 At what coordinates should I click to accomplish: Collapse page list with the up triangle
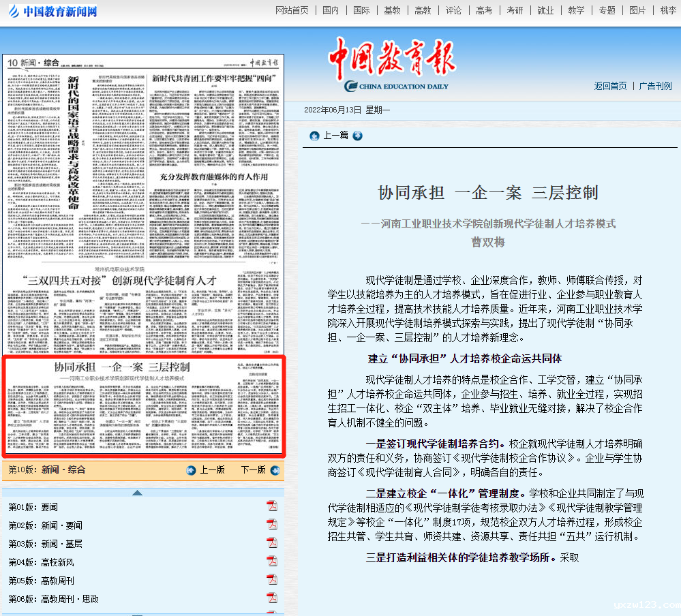pos(137,493)
